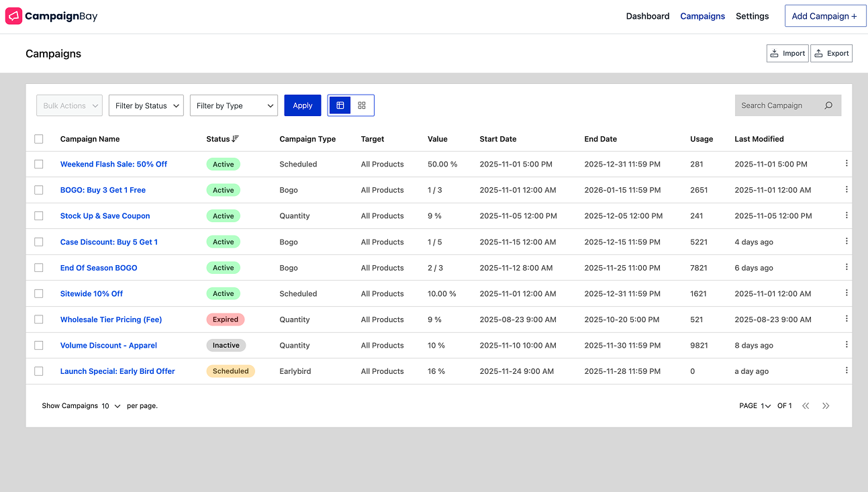Click the Export icon button
Image resolution: width=868 pixels, height=492 pixels.
coord(820,53)
